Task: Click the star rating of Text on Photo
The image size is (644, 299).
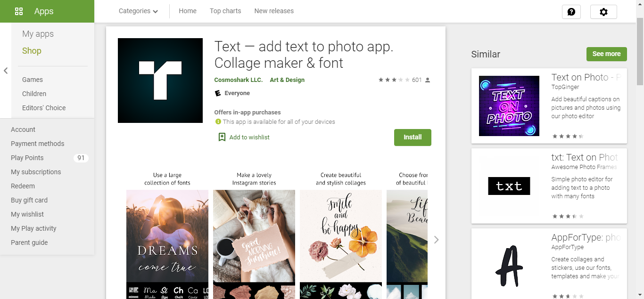Action: click(x=568, y=137)
